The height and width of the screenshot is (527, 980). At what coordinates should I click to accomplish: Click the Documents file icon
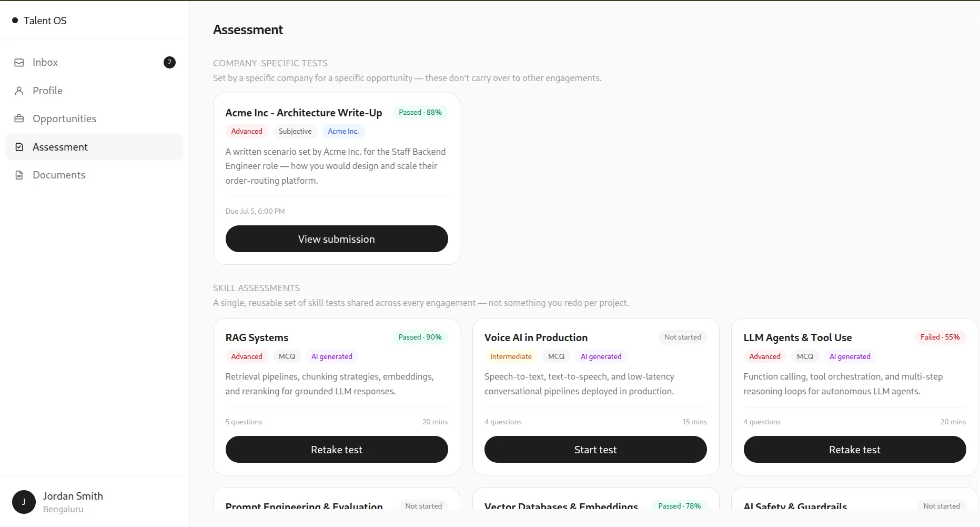click(x=19, y=175)
